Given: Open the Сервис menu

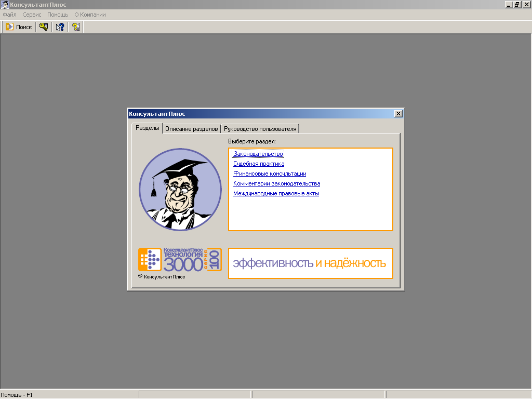Looking at the screenshot, I should (x=32, y=15).
